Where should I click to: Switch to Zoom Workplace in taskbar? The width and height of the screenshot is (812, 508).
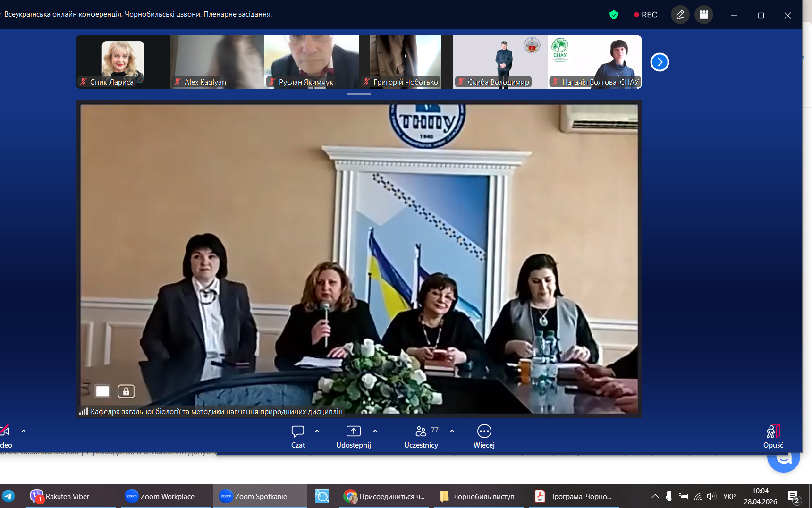coord(161,496)
